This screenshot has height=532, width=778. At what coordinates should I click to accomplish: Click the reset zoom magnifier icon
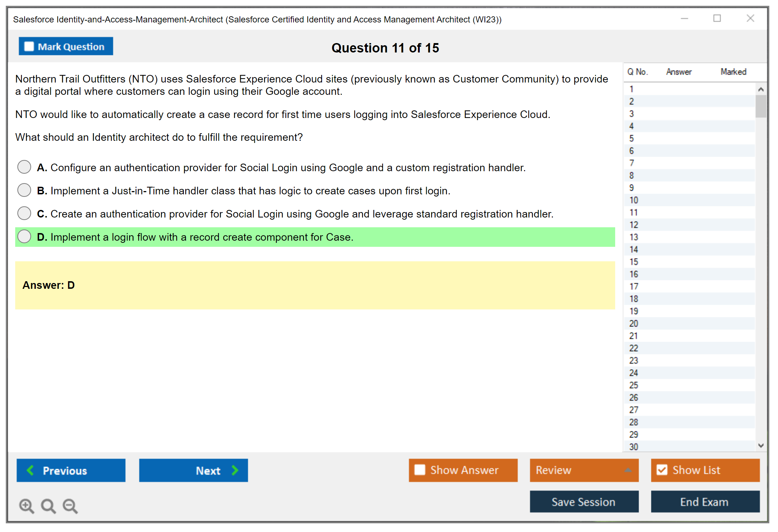coord(48,506)
